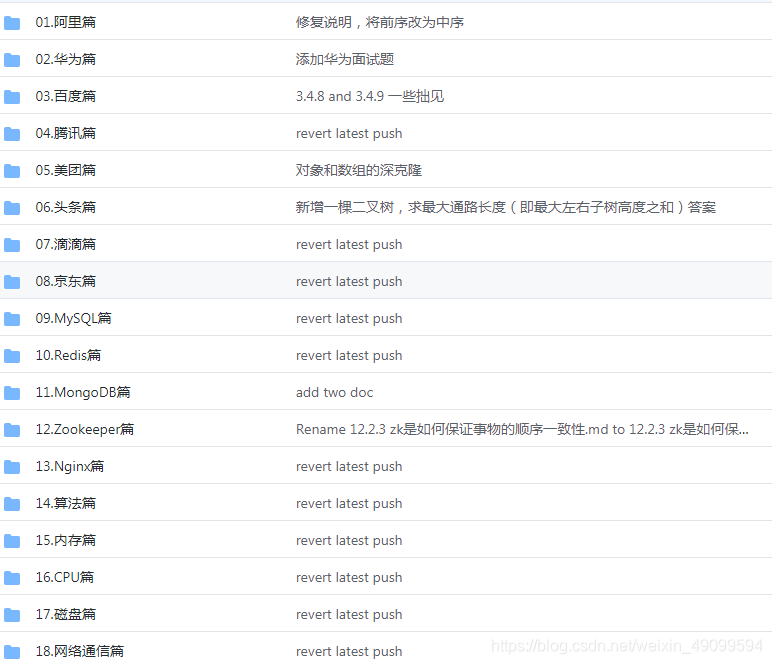Image resolution: width=772 pixels, height=664 pixels.
Task: Click folder icon for 01.阿里篇
Action: click(x=12, y=23)
